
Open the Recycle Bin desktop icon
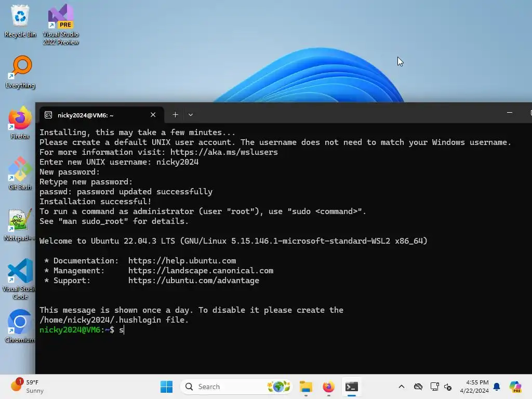[20, 20]
